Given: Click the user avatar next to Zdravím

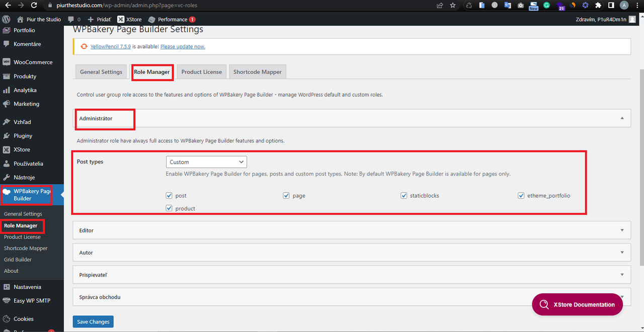Looking at the screenshot, I should (632, 19).
